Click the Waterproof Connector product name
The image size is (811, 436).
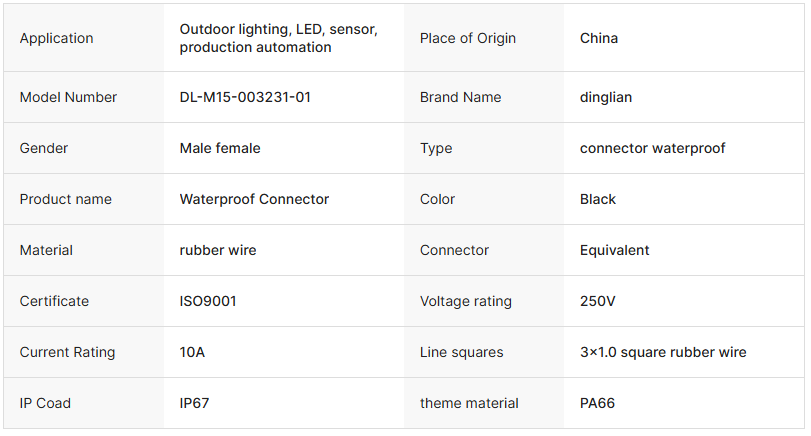coord(254,199)
